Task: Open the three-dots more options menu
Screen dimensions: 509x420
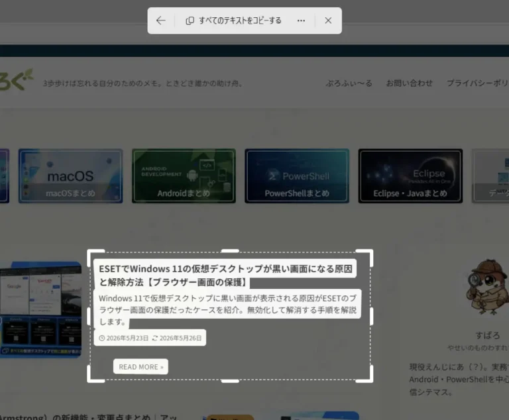Action: tap(301, 21)
